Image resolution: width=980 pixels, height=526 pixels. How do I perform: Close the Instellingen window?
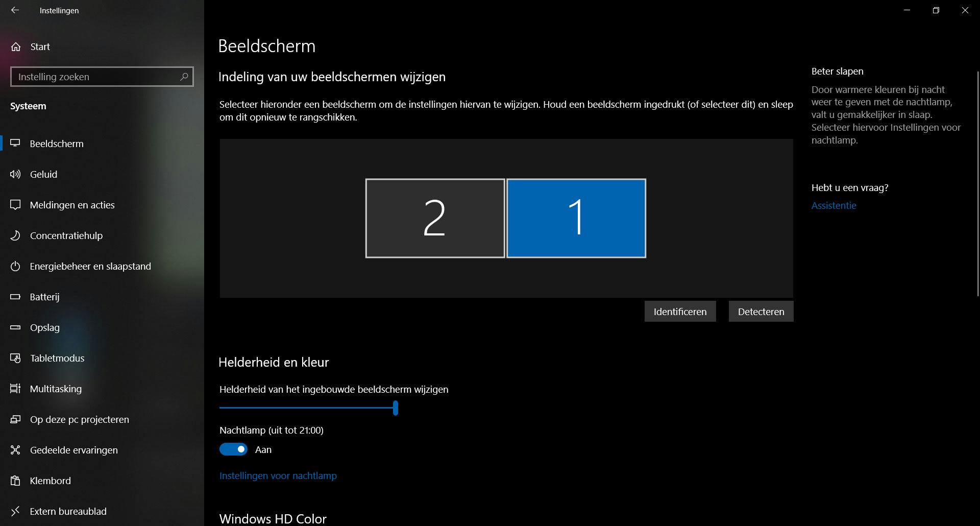point(965,10)
